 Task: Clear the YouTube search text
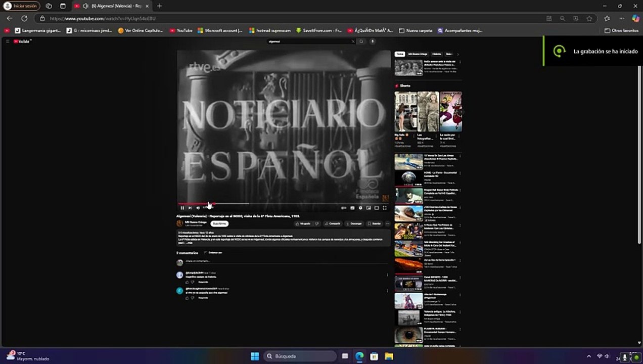click(353, 41)
